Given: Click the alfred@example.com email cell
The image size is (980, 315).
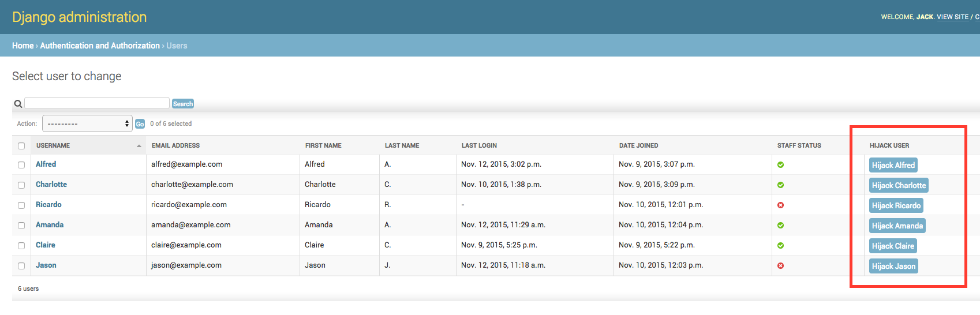Looking at the screenshot, I should 186,164.
